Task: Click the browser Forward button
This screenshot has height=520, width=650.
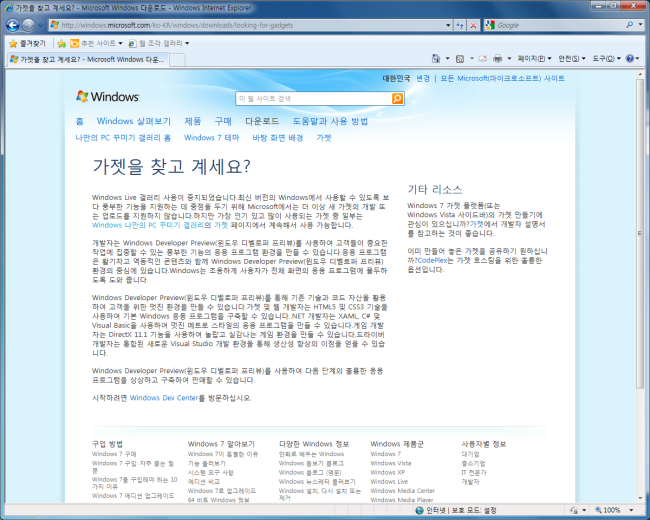Action: pos(28,25)
